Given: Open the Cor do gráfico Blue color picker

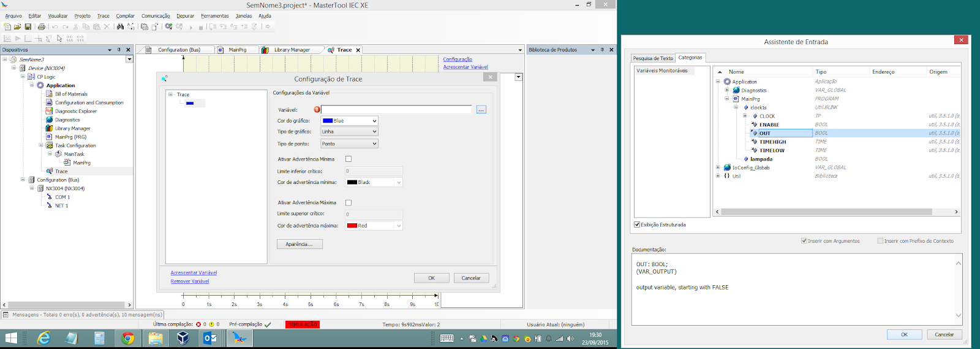Looking at the screenshot, I should tap(349, 121).
